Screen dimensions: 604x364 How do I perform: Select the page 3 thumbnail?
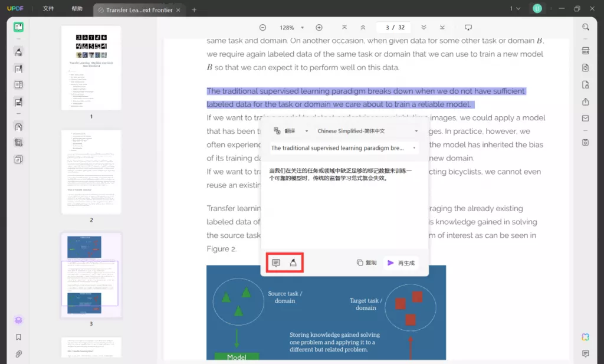tap(91, 276)
